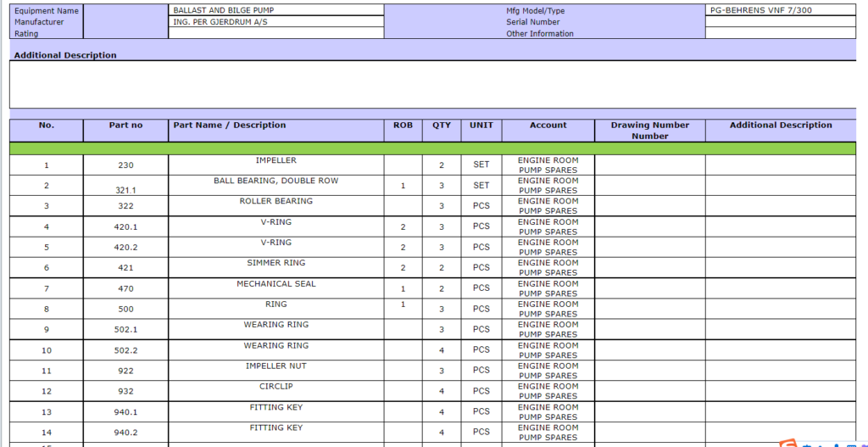Select the MECHANICAL SEAL row description
868x447 pixels.
[276, 288]
